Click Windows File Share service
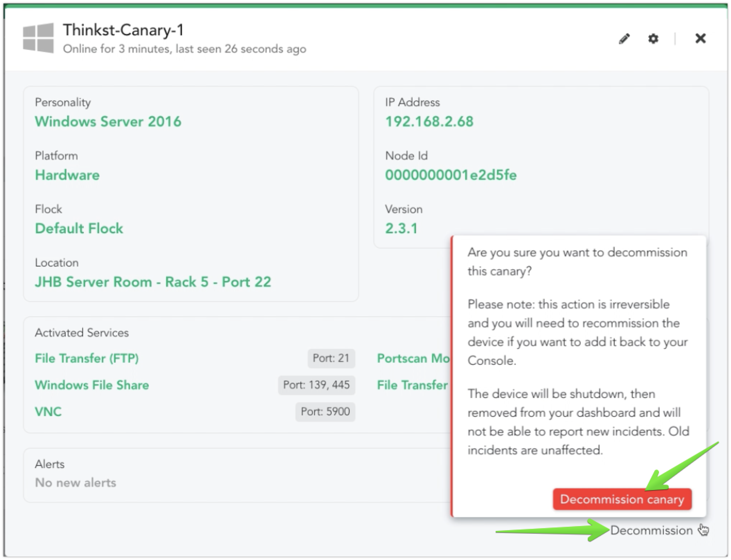731x560 pixels. tap(92, 385)
